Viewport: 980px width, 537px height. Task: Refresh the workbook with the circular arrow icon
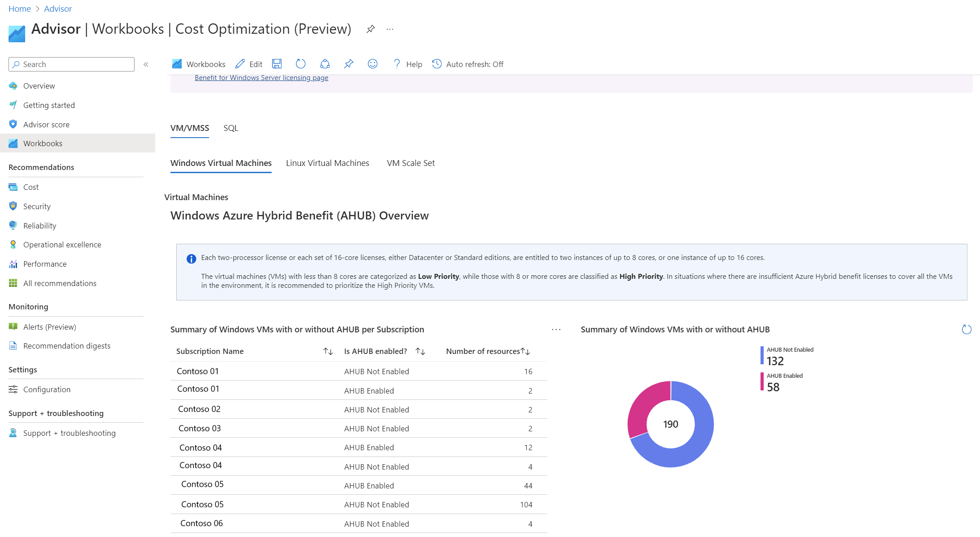(x=300, y=64)
